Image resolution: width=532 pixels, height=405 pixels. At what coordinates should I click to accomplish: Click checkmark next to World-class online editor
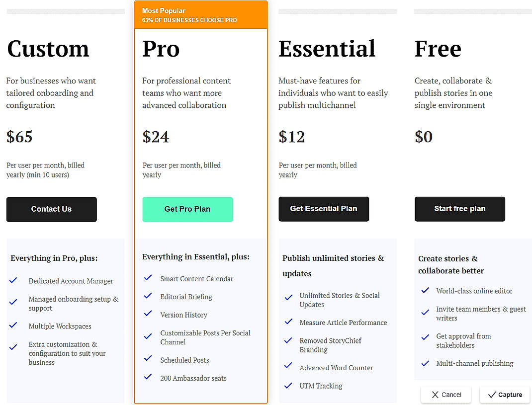(x=425, y=290)
